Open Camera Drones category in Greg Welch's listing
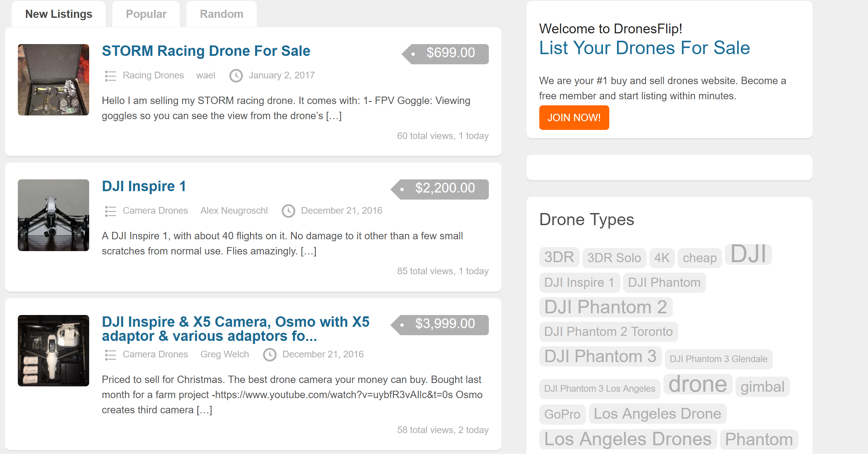This screenshot has height=454, width=868. coord(155,354)
